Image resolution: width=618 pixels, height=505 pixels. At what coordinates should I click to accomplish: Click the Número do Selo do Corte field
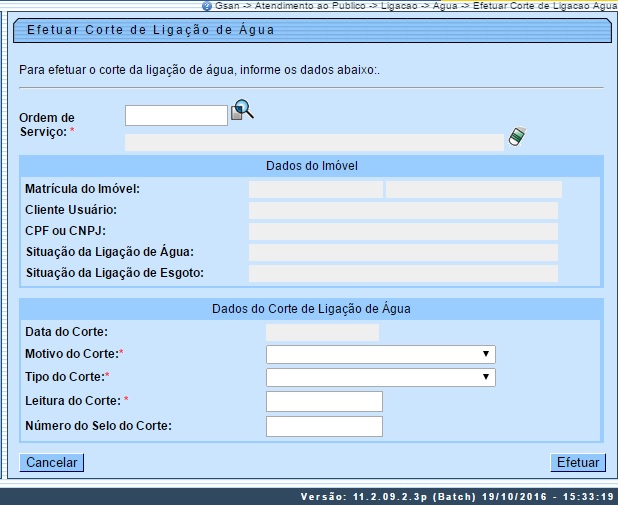click(x=324, y=427)
